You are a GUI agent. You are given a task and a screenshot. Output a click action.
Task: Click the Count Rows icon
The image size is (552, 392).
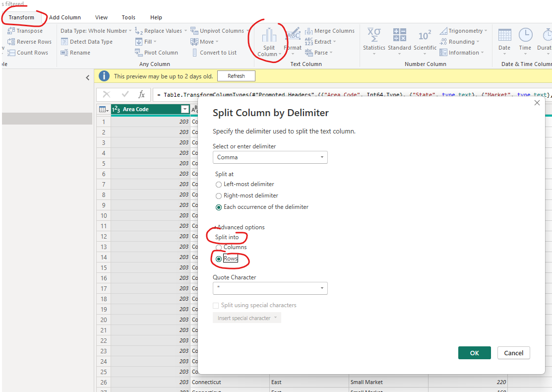[x=11, y=53]
